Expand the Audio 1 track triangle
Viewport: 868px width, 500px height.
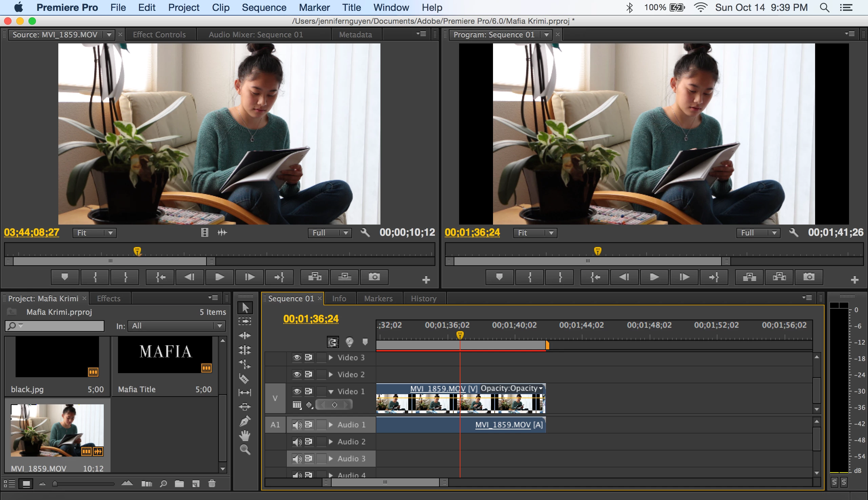[x=331, y=425]
